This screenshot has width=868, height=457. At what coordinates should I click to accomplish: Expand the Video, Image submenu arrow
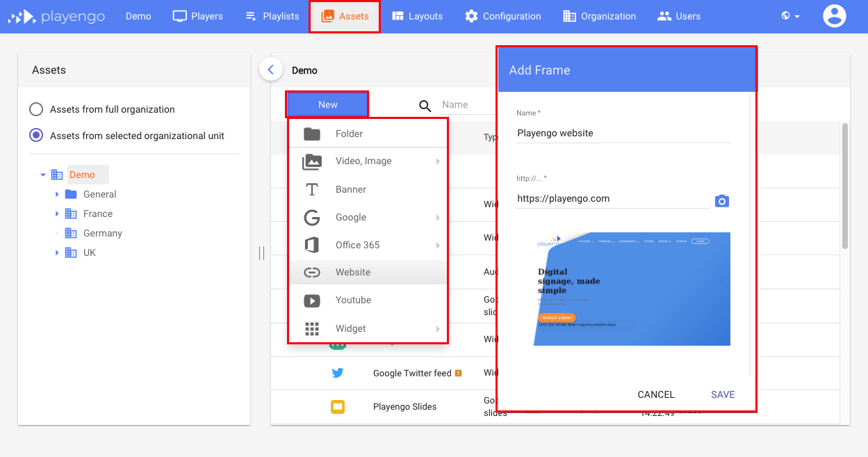(438, 161)
